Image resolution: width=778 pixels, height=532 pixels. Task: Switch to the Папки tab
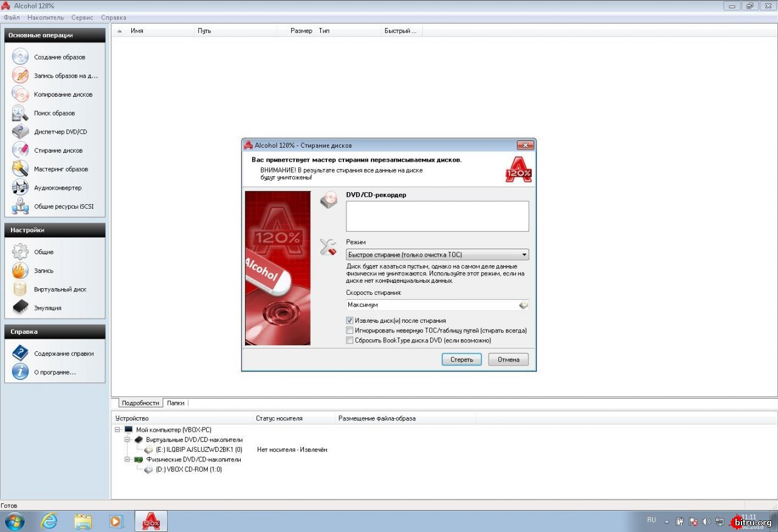coord(176,403)
